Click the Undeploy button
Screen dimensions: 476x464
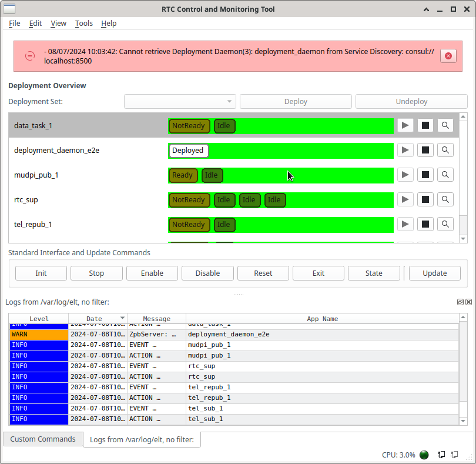tap(411, 101)
